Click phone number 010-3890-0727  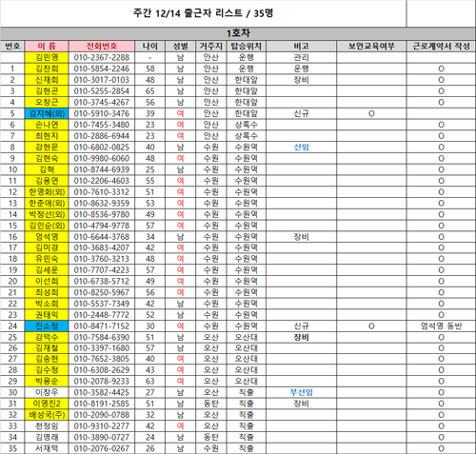102,437
